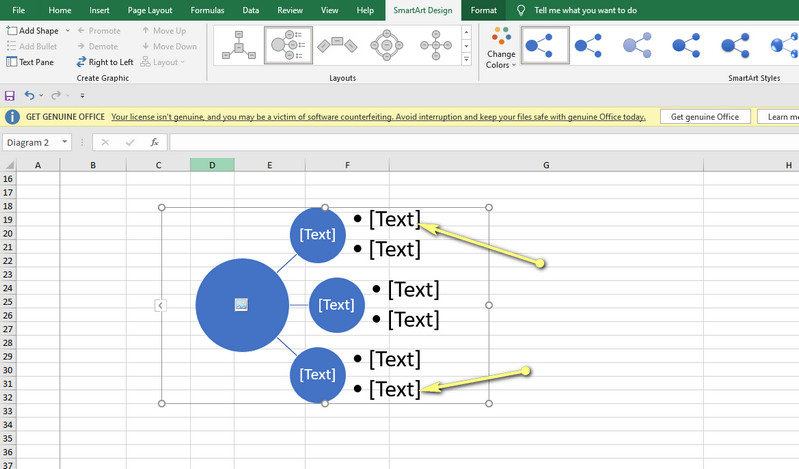Image resolution: width=799 pixels, height=469 pixels.
Task: Choose the diamond process layout thumbnail
Action: click(x=337, y=45)
